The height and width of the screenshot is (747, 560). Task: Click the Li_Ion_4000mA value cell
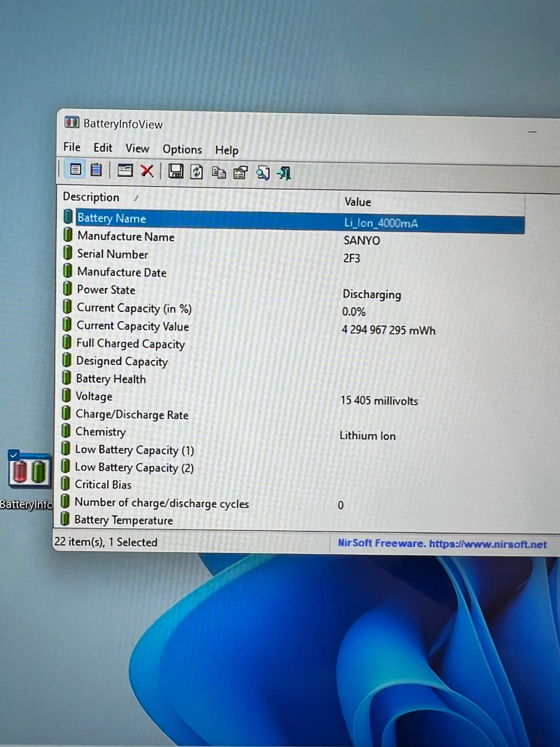(x=381, y=223)
